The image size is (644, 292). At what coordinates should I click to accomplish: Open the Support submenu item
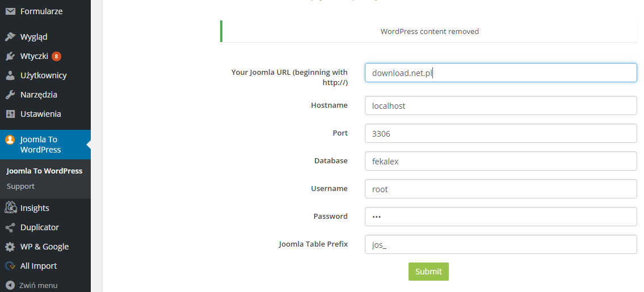[20, 187]
